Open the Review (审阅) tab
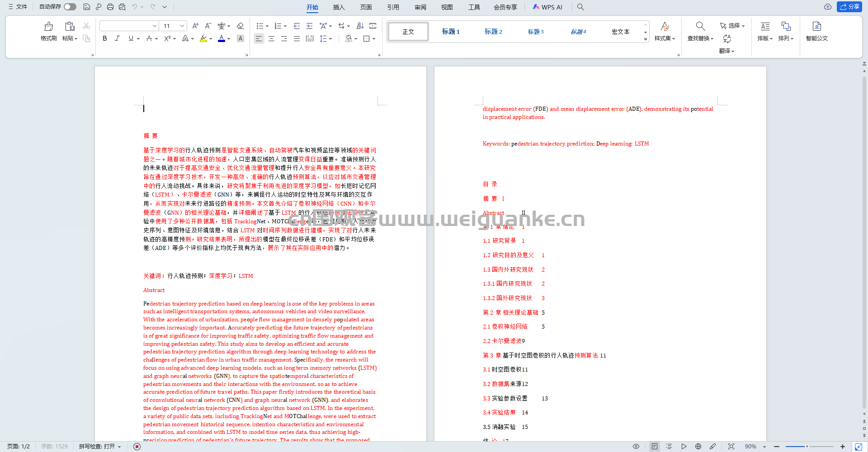Image resolution: width=868 pixels, height=452 pixels. [x=420, y=7]
